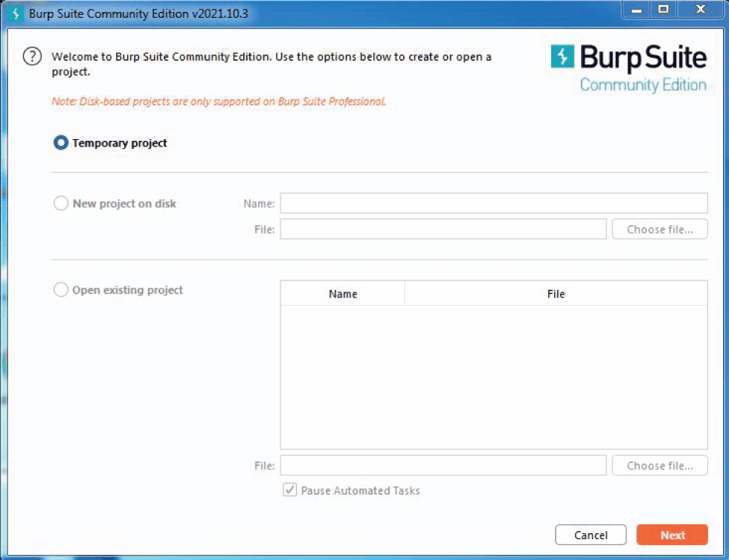
Task: Minimize the Burp Suite window
Action: [x=638, y=10]
